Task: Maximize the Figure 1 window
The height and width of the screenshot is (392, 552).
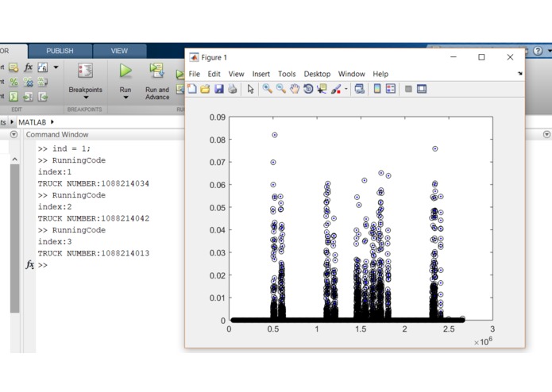Action: [x=481, y=57]
